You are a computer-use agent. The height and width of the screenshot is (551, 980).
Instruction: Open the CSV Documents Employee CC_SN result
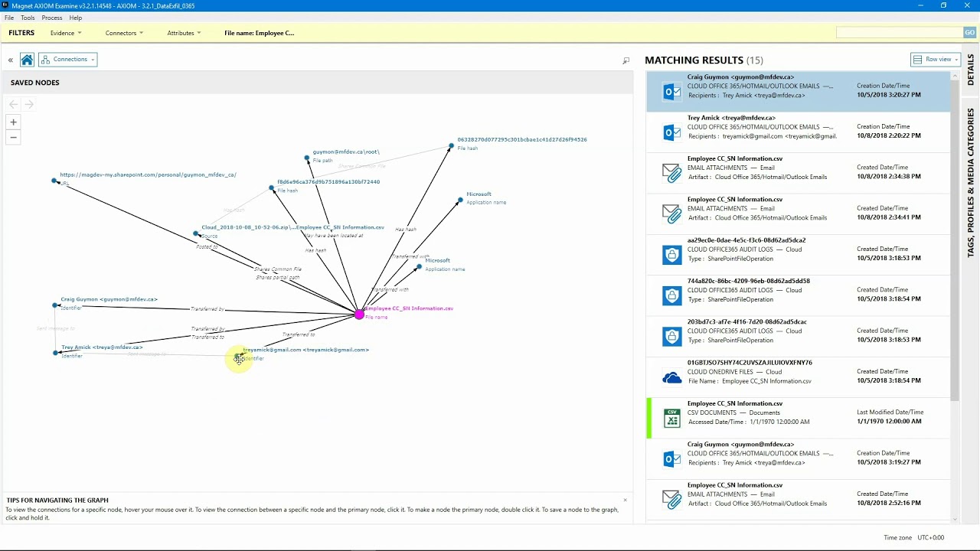798,418
